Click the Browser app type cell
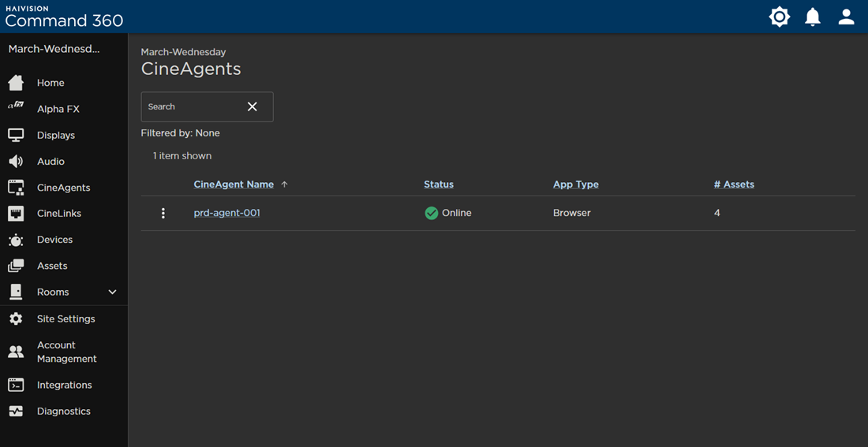Viewport: 868px width, 447px height. 572,213
